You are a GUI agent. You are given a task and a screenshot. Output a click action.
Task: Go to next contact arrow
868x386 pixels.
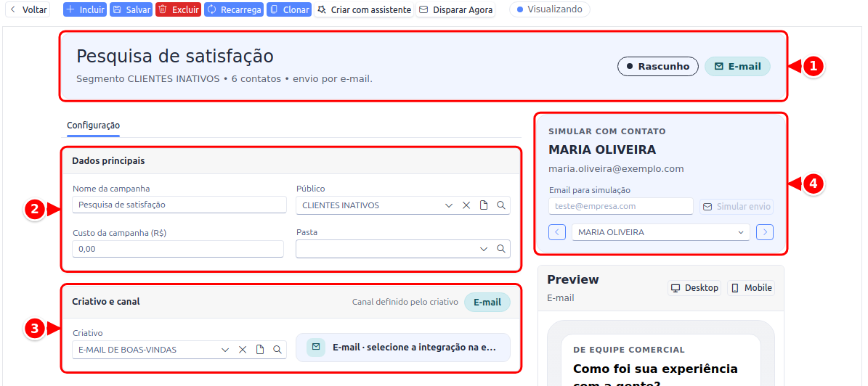pos(765,232)
